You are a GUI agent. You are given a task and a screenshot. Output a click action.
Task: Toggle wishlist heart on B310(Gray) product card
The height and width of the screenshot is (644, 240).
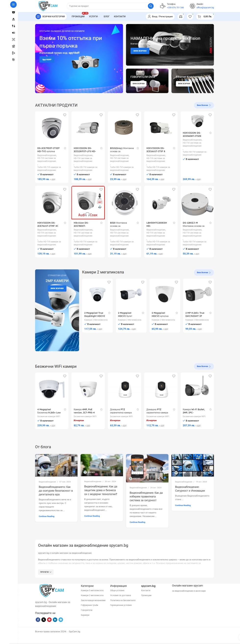(x=137, y=115)
